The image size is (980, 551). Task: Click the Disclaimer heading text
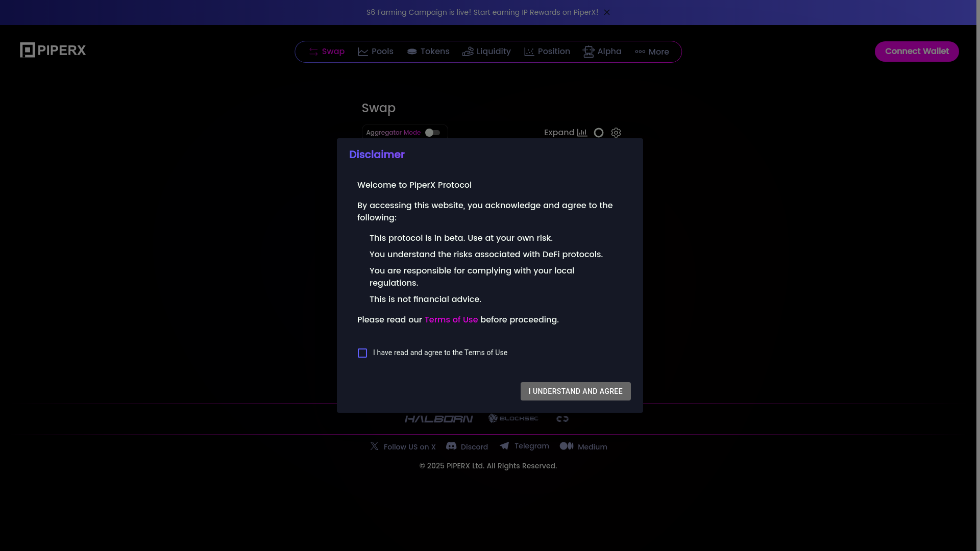(377, 155)
